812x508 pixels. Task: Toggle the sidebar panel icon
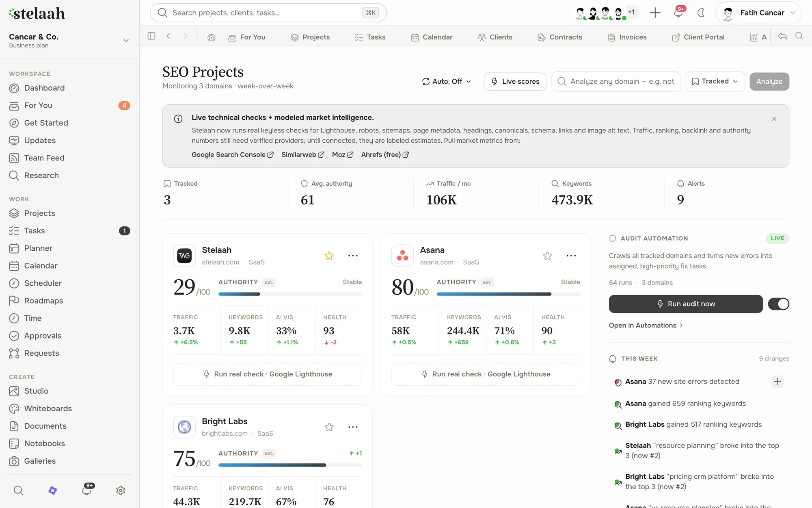click(x=151, y=36)
